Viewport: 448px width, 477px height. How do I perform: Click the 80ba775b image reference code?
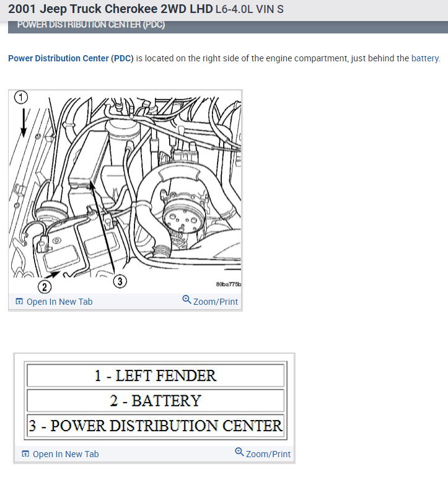tap(229, 284)
